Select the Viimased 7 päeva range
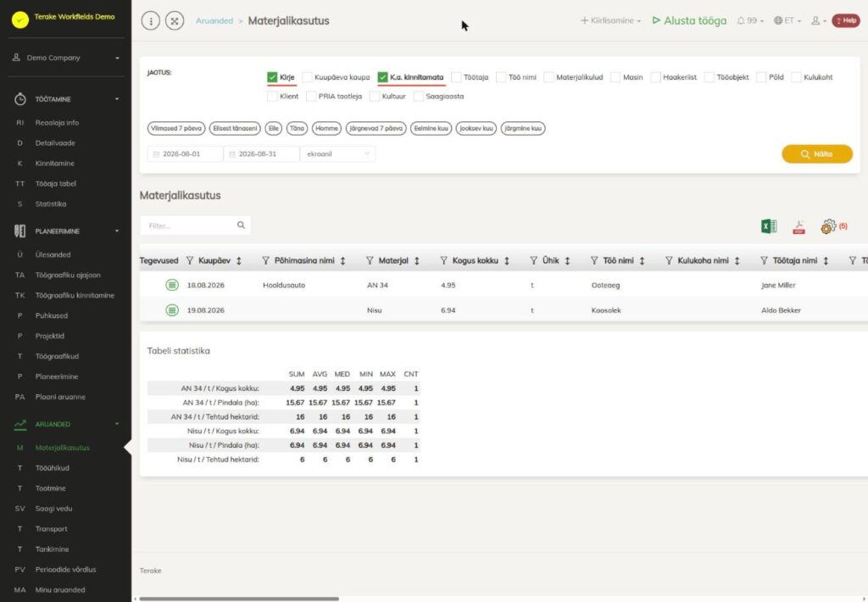 coord(176,128)
